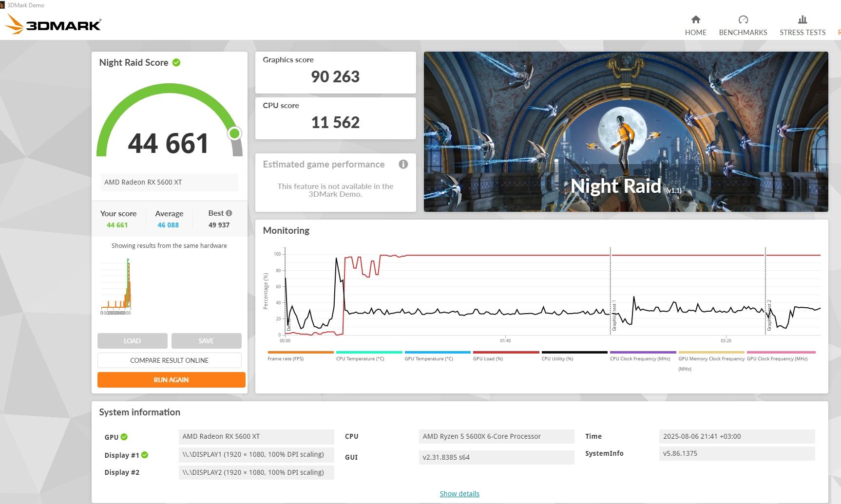
Task: Click the main score 44 661
Action: [x=168, y=143]
